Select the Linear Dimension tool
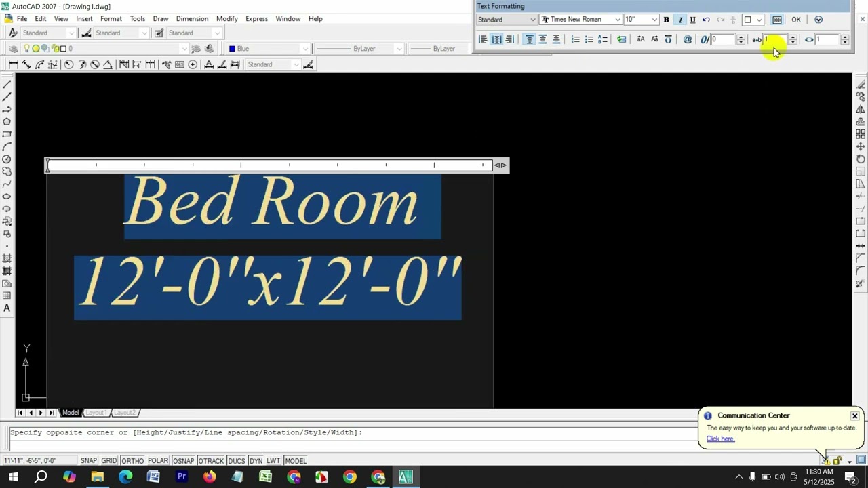This screenshot has width=868, height=488. click(13, 64)
